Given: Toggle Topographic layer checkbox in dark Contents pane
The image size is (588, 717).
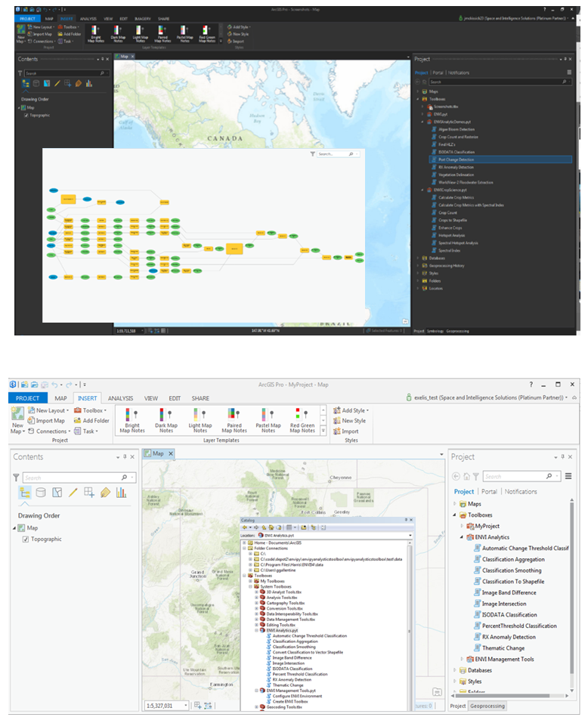Looking at the screenshot, I should click(x=26, y=115).
